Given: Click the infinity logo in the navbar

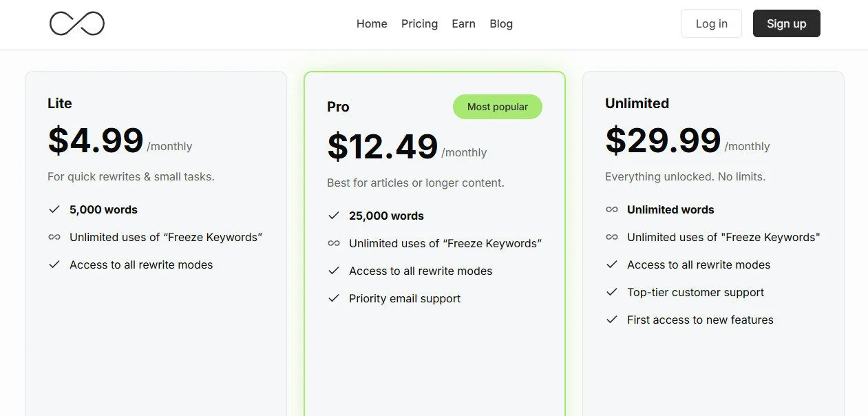Looking at the screenshot, I should point(76,23).
